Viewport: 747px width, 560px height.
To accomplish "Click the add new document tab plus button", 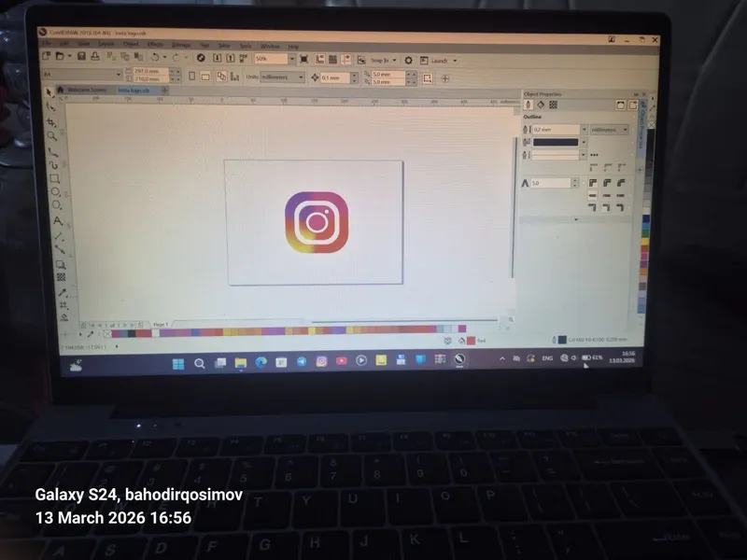I will coord(164,90).
